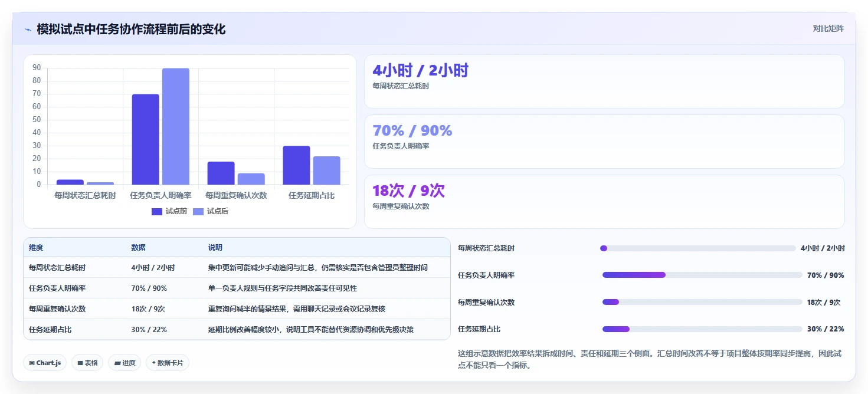Select the 进度 chip
Viewport: 868px width, 394px height.
(x=125, y=363)
